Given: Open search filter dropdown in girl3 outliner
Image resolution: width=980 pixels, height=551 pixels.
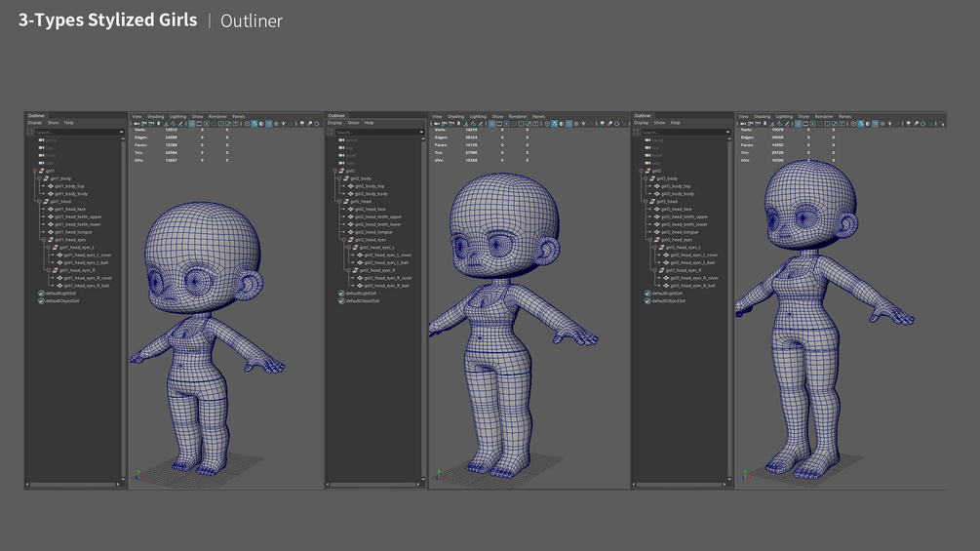Looking at the screenshot, I should (727, 132).
